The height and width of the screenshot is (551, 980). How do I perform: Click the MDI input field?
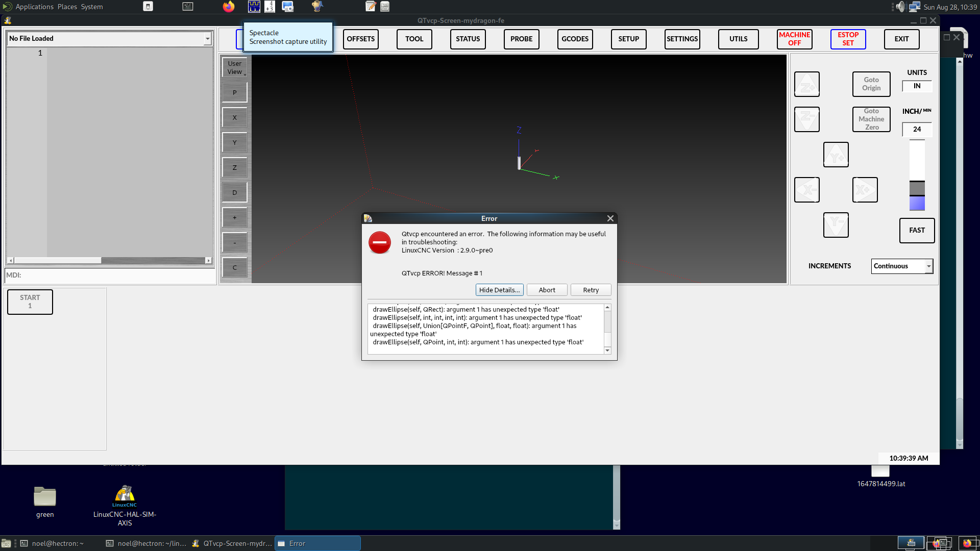click(110, 275)
